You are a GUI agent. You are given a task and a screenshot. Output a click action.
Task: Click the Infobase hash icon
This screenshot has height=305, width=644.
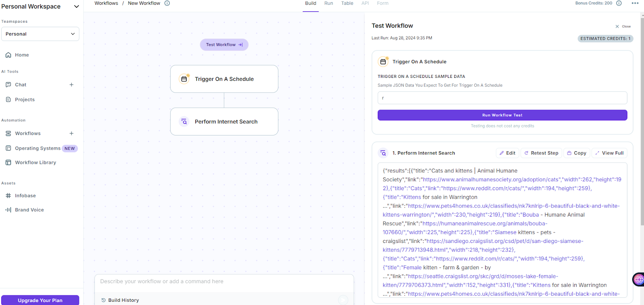click(x=8, y=195)
